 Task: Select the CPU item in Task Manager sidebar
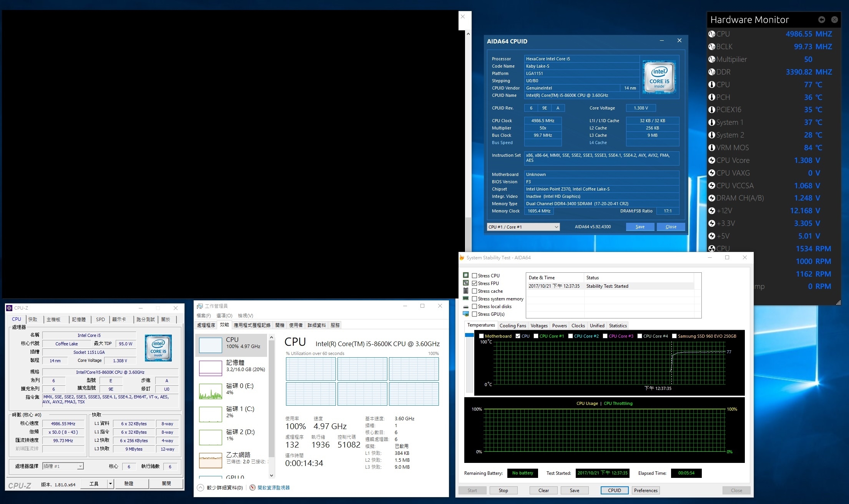231,345
